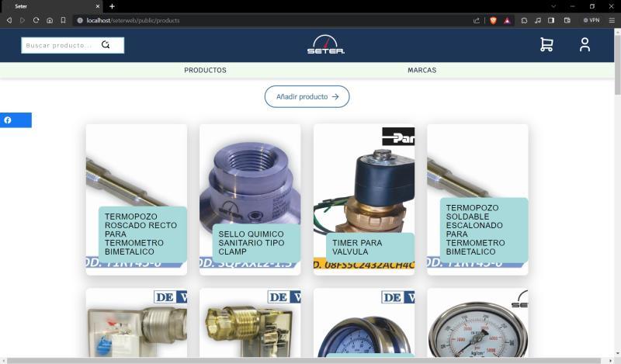Click the localhost address bar URL

(x=133, y=20)
